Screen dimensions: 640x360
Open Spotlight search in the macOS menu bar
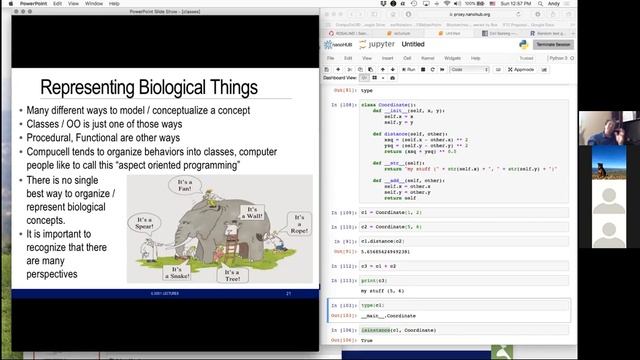(x=540, y=3)
